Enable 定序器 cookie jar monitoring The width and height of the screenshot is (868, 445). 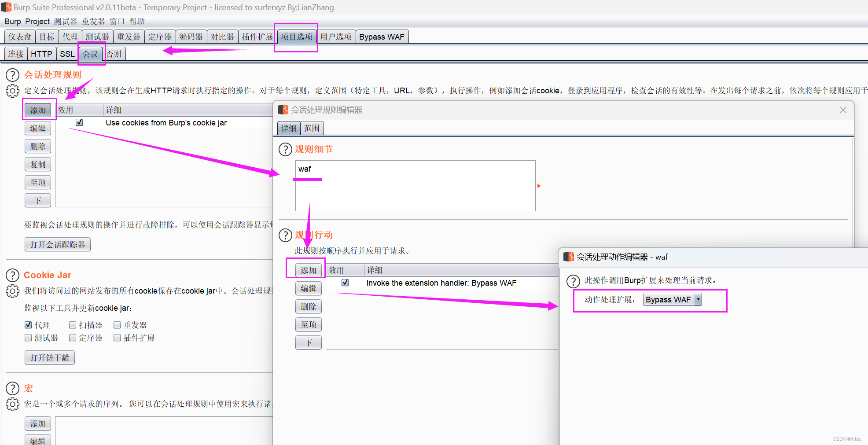pyautogui.click(x=73, y=338)
